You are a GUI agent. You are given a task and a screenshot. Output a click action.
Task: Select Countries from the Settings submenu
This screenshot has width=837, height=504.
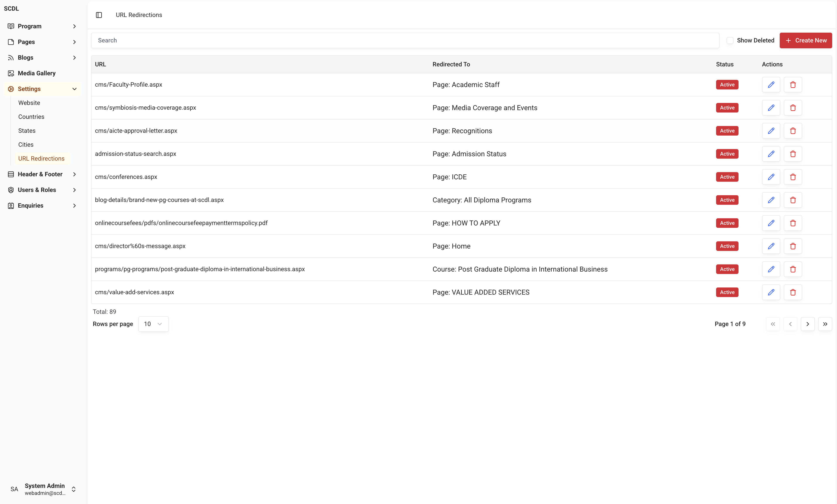[x=31, y=116]
